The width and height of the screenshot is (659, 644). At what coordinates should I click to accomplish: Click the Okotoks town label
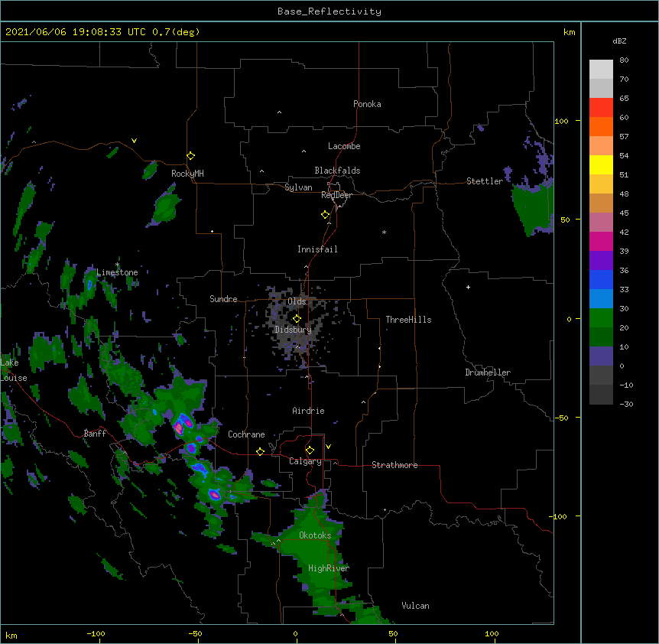(x=315, y=535)
